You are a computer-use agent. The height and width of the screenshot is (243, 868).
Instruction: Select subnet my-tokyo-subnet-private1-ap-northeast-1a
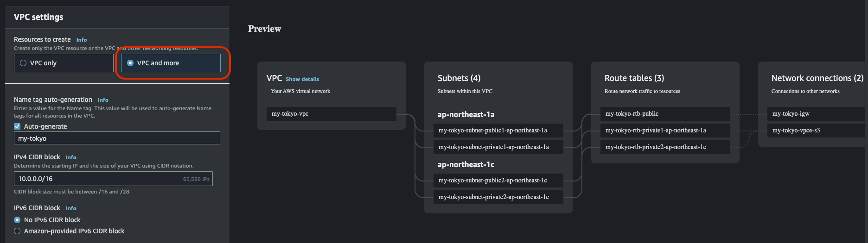click(498, 147)
